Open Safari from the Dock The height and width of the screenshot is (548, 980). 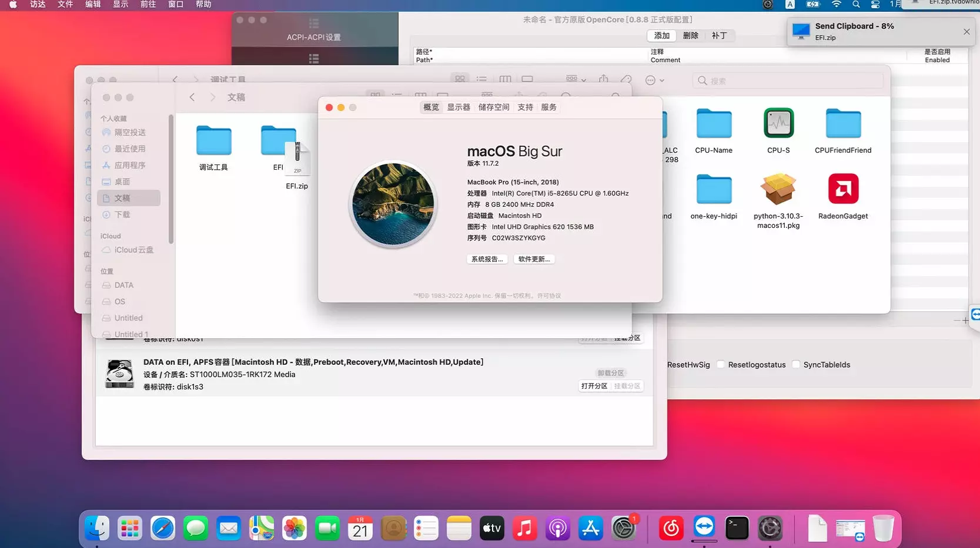163,528
